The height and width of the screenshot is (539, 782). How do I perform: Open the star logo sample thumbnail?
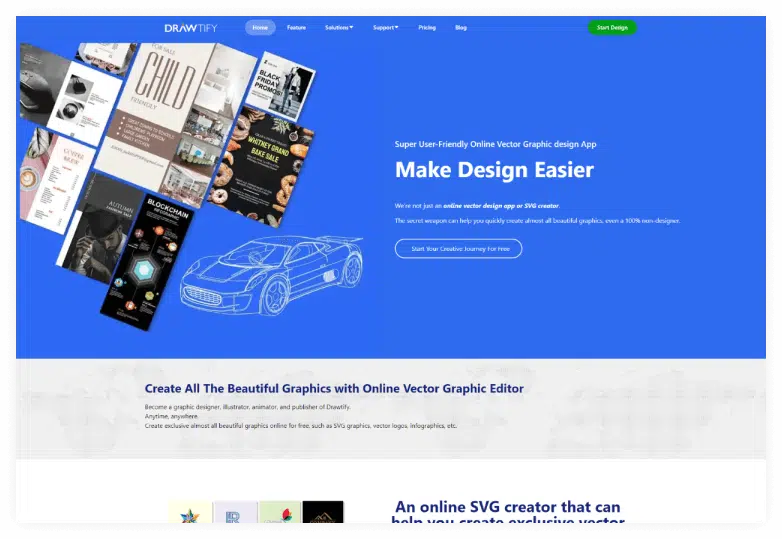point(190,512)
